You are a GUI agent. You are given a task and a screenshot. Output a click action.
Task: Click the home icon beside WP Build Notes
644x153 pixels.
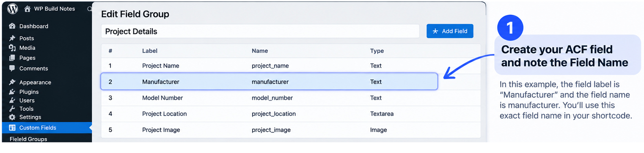point(28,8)
